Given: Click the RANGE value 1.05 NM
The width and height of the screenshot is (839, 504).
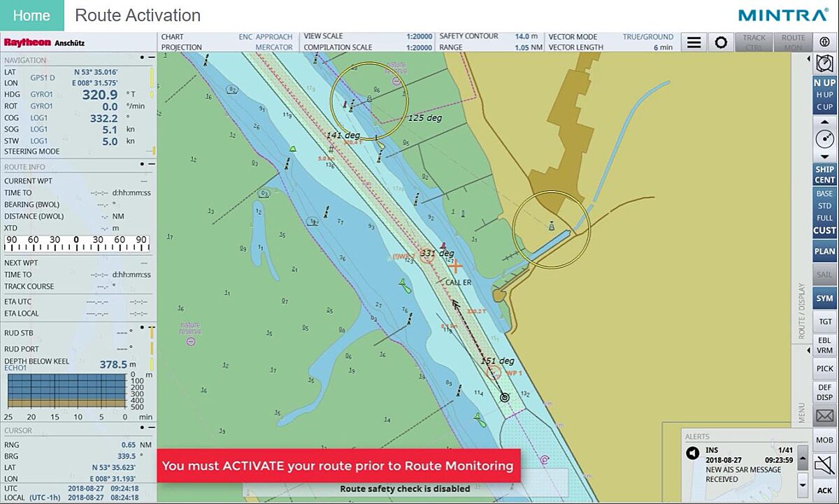Looking at the screenshot, I should (x=528, y=48).
